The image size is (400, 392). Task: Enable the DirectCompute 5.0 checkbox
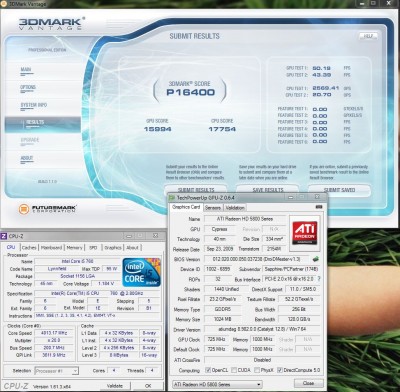click(x=280, y=370)
